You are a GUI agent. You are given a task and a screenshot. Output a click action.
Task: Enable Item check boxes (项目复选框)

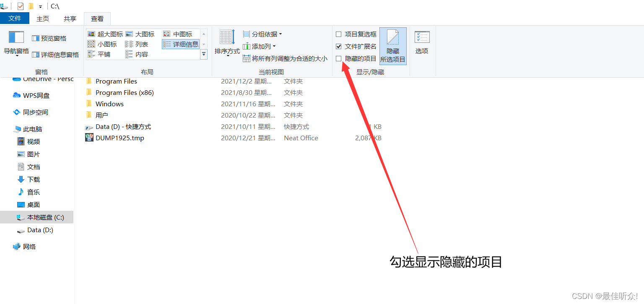click(x=339, y=34)
